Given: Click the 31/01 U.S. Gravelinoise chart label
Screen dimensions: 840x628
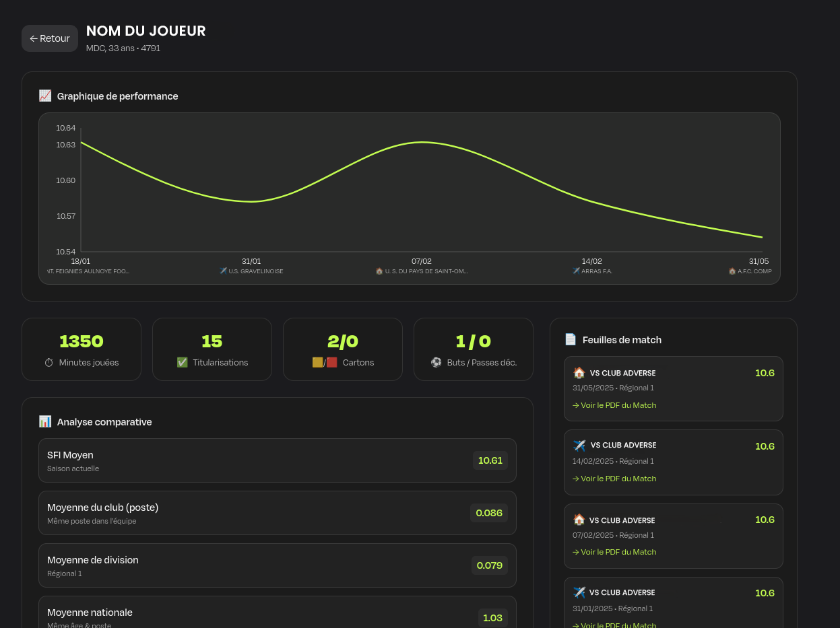Looking at the screenshot, I should coord(251,271).
